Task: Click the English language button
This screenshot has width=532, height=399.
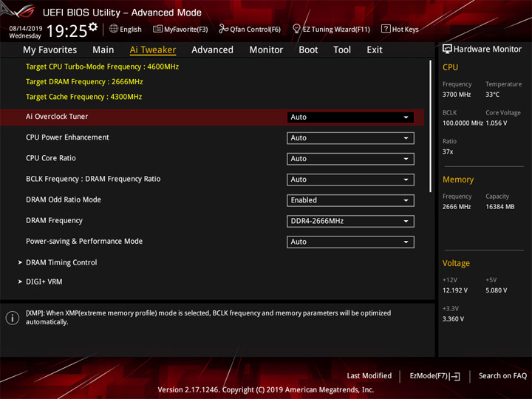Action: click(126, 29)
